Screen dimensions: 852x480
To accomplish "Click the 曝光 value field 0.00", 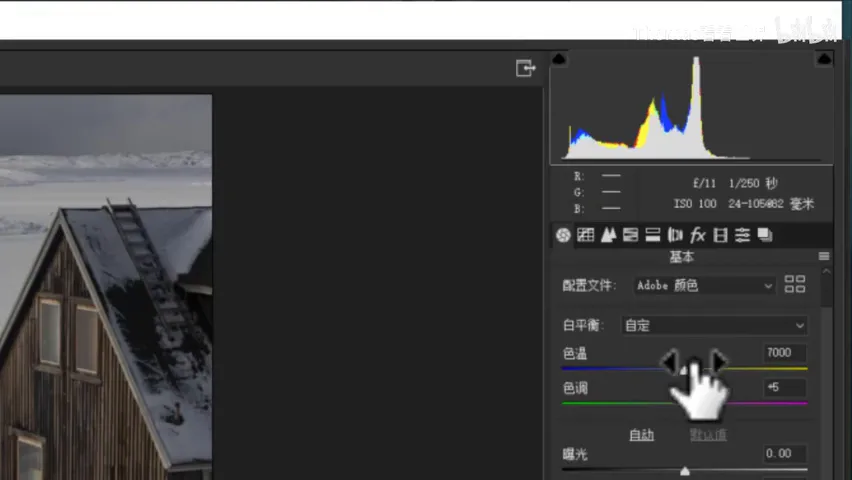I will click(x=785, y=453).
